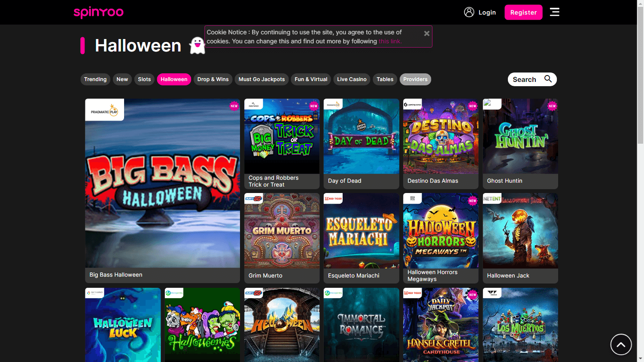Click the NEW badge on Big Bass Halloween
Viewport: 644px width, 362px height.
(234, 106)
